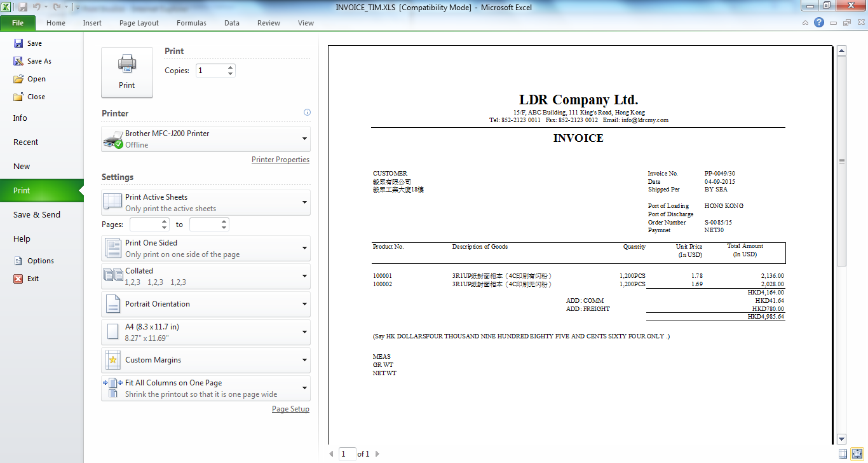
Task: Open the Custom Margins dropdown
Action: (206, 360)
